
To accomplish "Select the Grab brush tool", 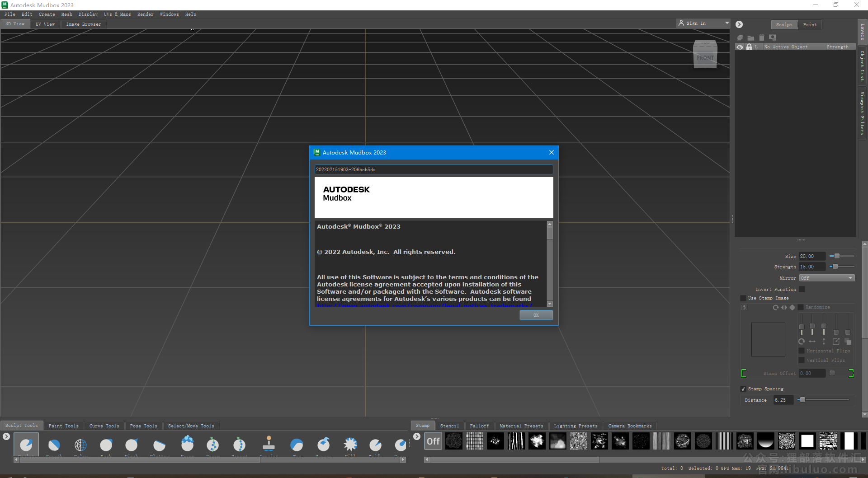I will 106,445.
